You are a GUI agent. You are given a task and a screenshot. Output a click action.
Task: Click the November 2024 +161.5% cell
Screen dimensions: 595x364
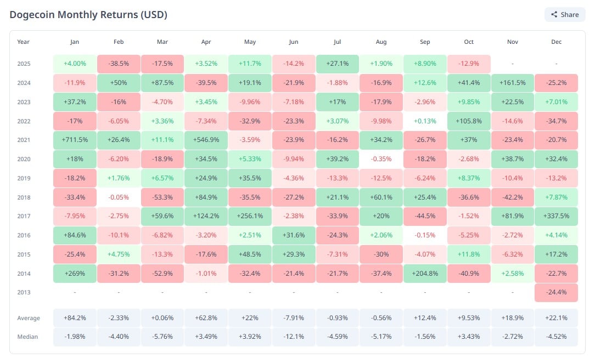coord(512,83)
